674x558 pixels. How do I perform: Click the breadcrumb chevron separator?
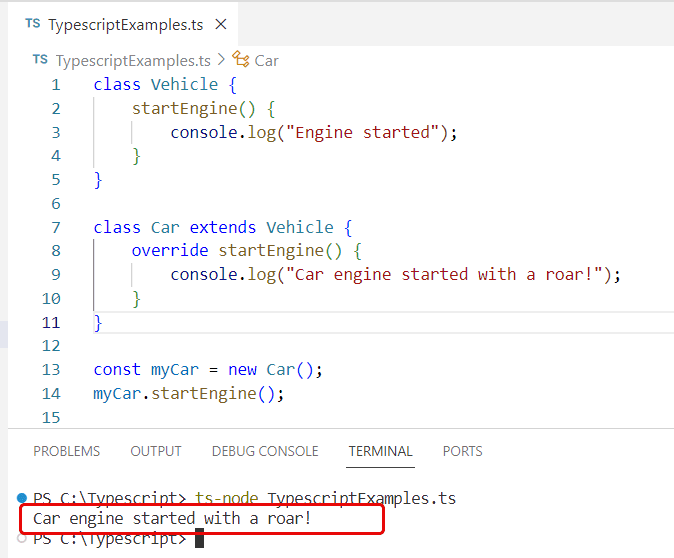coord(221,59)
